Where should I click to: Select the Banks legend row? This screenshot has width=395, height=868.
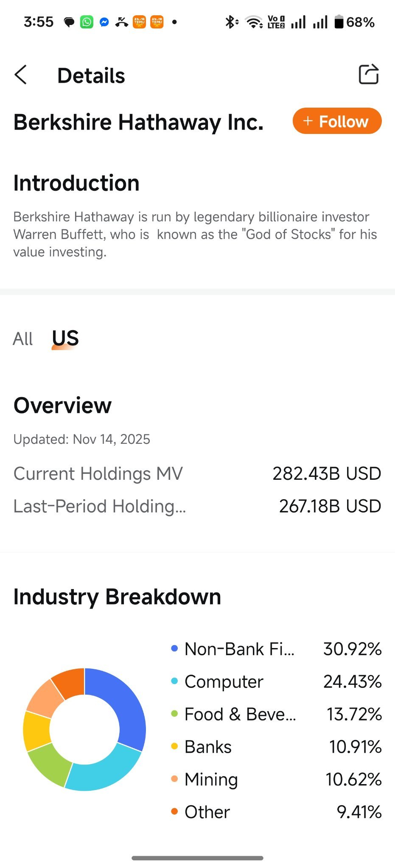tap(276, 747)
